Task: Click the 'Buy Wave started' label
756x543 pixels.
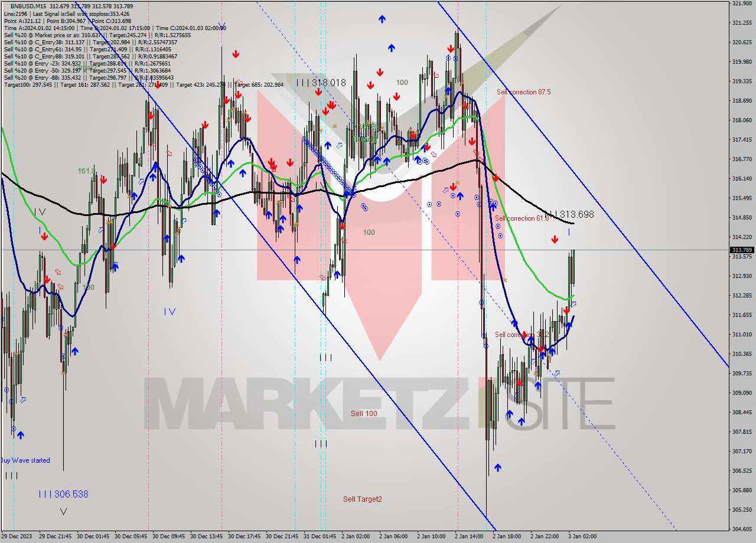Action: (x=25, y=460)
